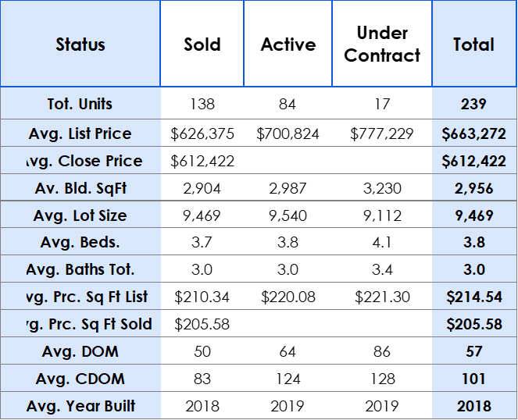Select the Av. Bld. SqFt label

[x=80, y=188]
